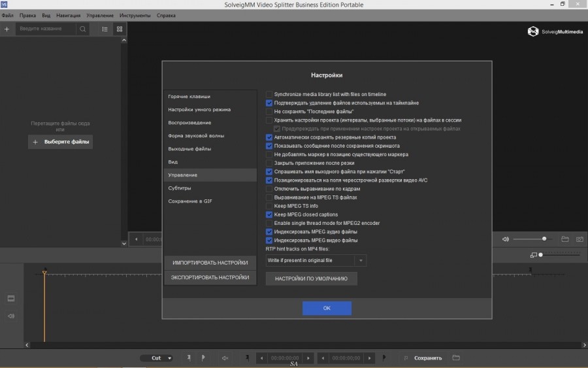Open RTP hint tracks dropdown
Screen dimensions: 588x368
pos(316,260)
